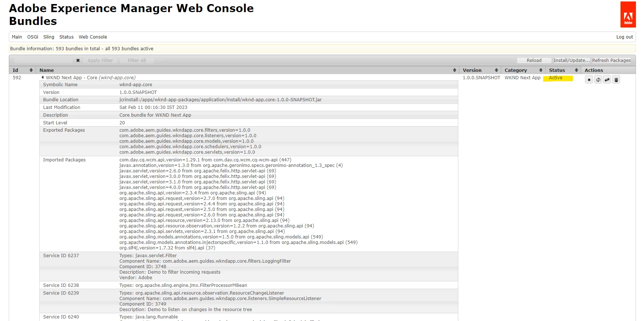644x321 pixels.
Task: Select imported models.annotations version 1.5.0 line
Action: 221,237
